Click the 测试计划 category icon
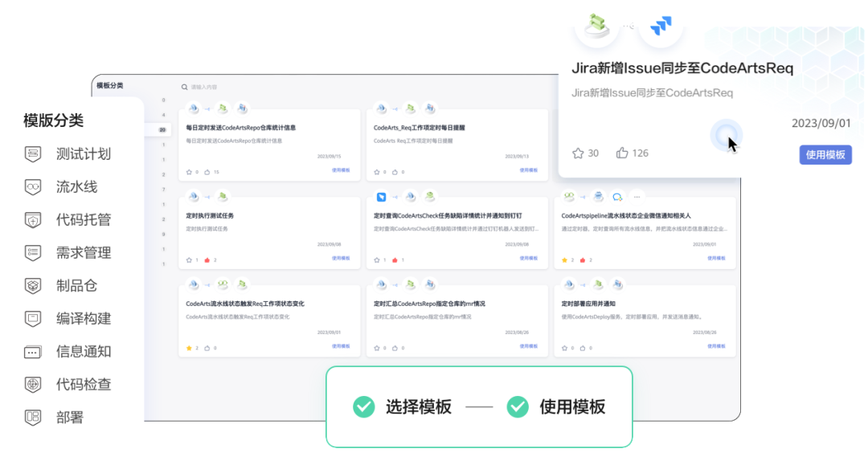This screenshot has height=457, width=868. pyautogui.click(x=33, y=154)
